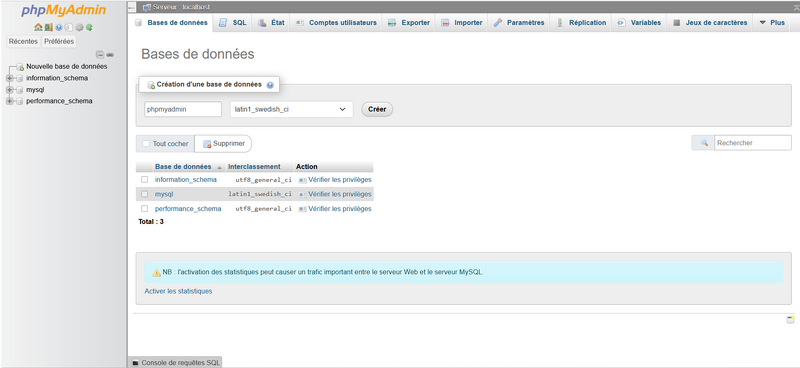This screenshot has height=368, width=800.
Task: Click the Créer button
Action: tap(377, 109)
